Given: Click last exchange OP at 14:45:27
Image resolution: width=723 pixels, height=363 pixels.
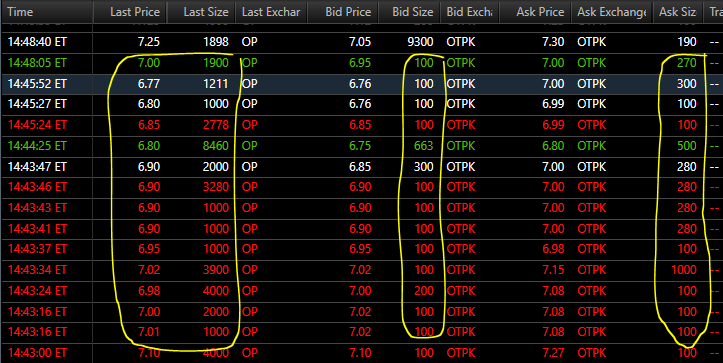Looking at the screenshot, I should pyautogui.click(x=249, y=104).
